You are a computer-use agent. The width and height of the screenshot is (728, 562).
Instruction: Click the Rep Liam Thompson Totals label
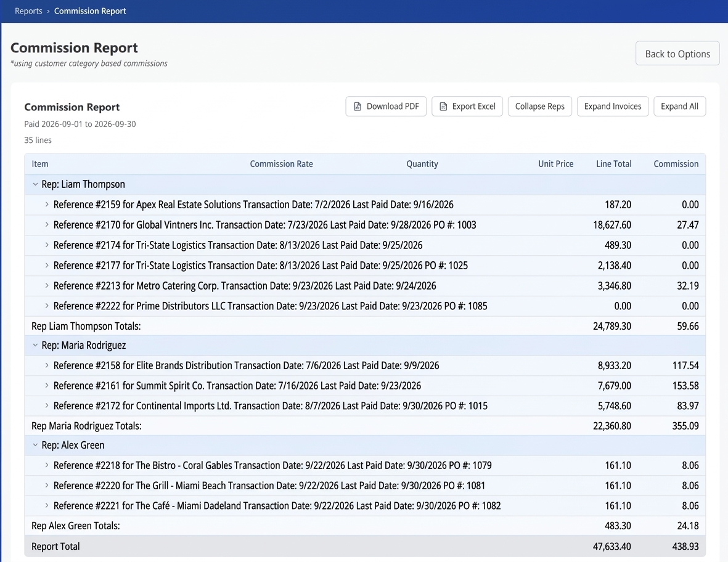[x=86, y=326]
